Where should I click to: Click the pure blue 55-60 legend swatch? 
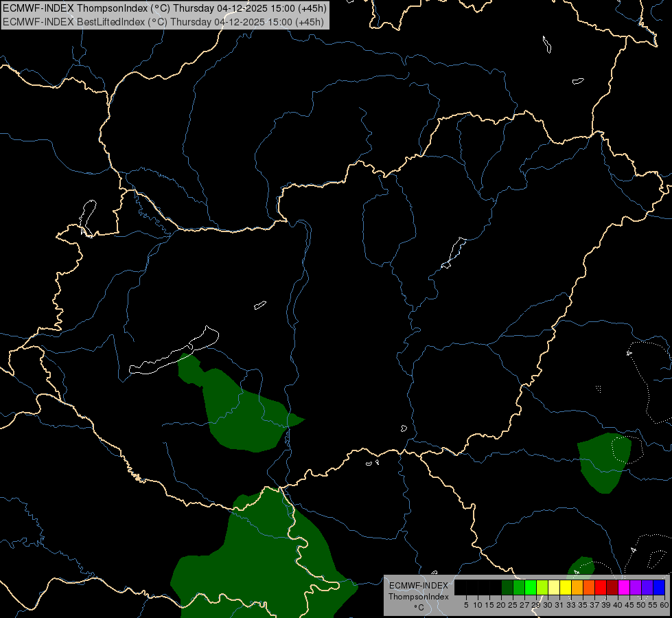tap(659, 587)
